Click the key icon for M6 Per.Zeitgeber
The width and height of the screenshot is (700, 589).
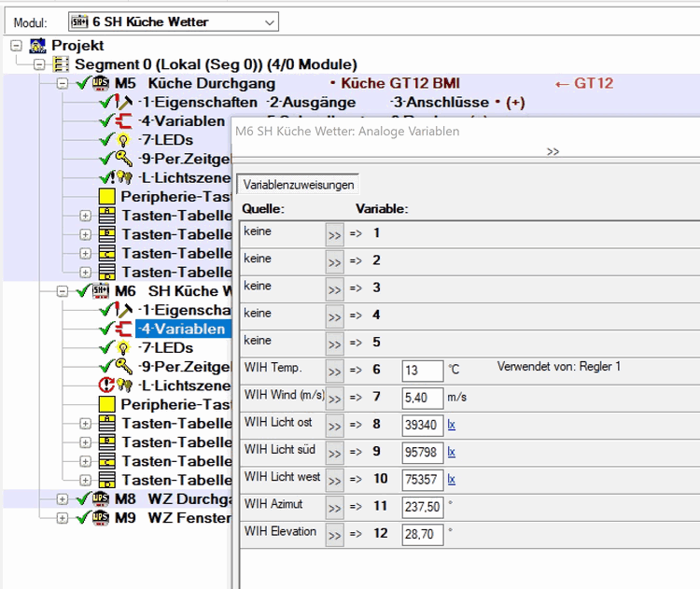click(123, 367)
